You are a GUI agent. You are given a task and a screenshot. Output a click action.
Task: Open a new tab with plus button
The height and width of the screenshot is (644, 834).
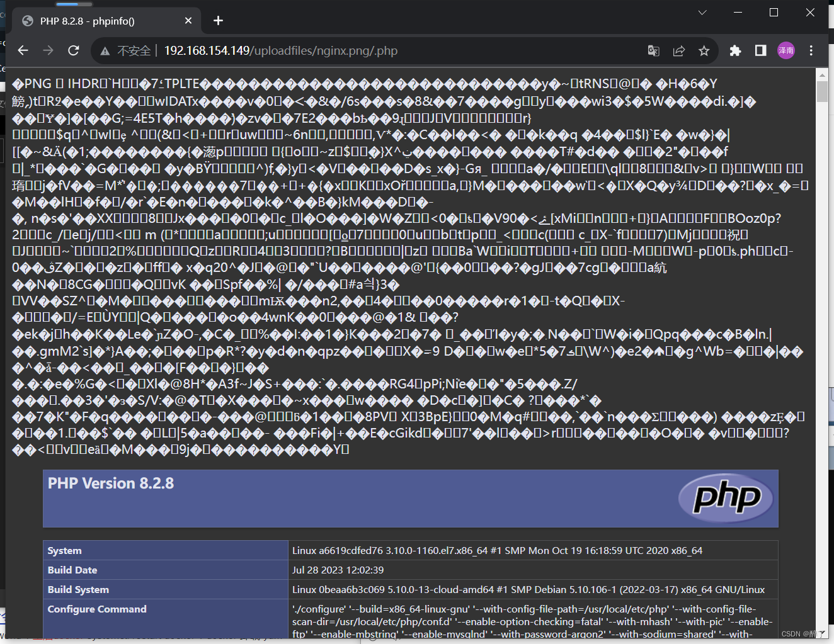coord(219,21)
